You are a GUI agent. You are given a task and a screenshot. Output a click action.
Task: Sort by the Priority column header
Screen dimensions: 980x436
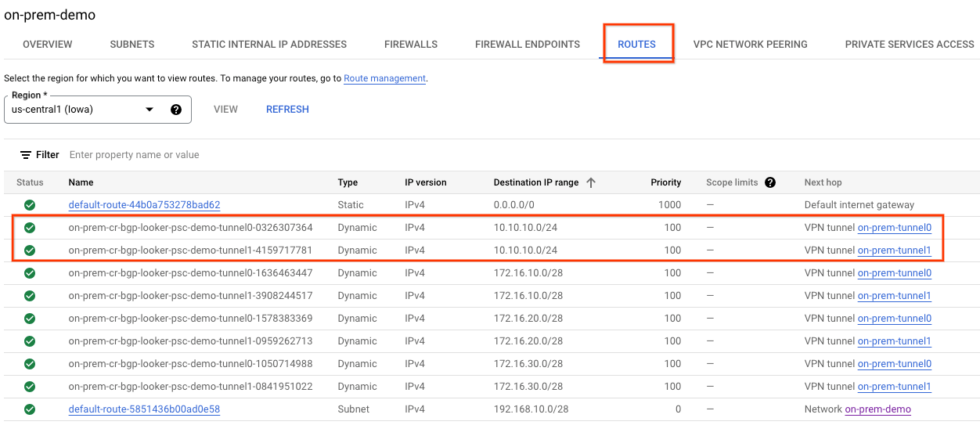coord(665,182)
